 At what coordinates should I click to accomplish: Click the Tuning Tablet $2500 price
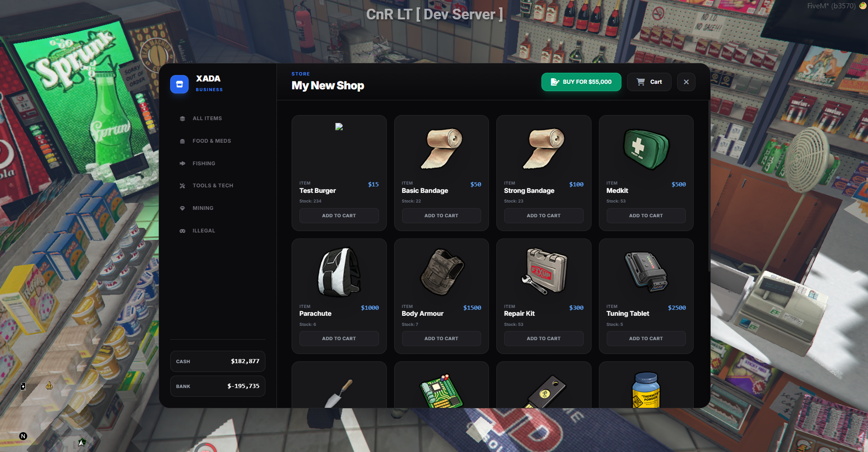[x=677, y=308]
